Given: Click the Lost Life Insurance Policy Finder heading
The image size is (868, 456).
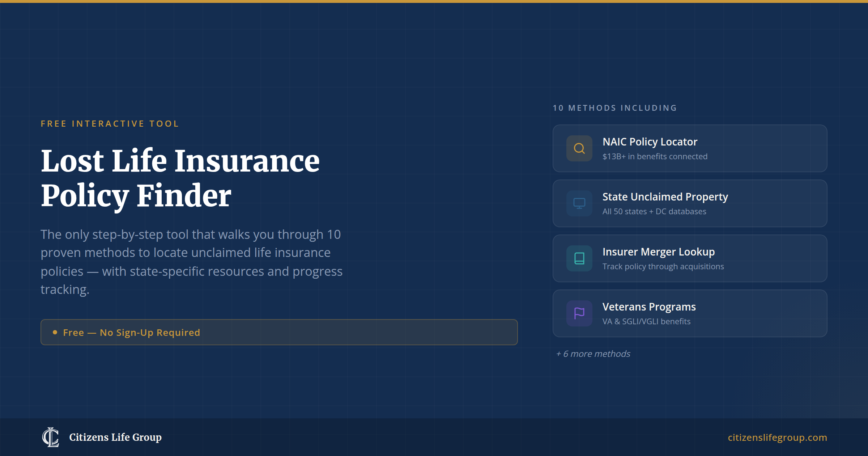Looking at the screenshot, I should pos(180,178).
